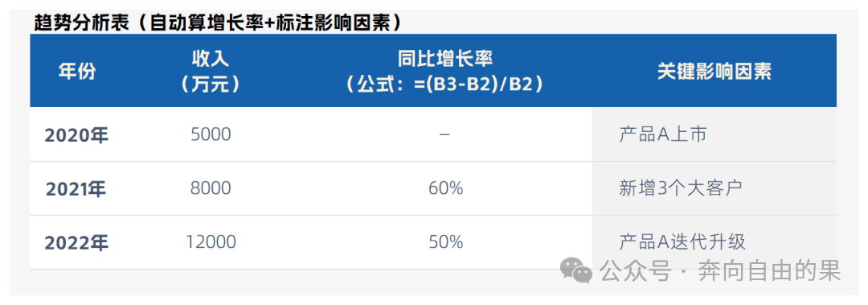This screenshot has height=305, width=868.
Task: Select the 8000 revenue cell
Action: point(211,188)
